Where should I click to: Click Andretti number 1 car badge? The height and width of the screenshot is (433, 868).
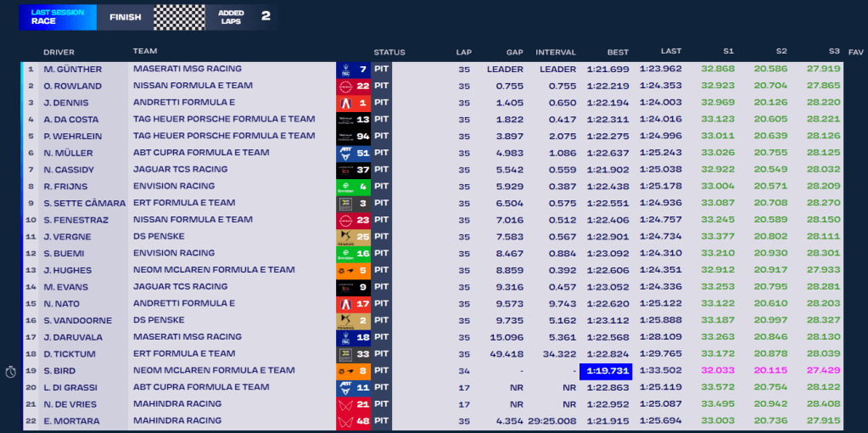tap(353, 103)
